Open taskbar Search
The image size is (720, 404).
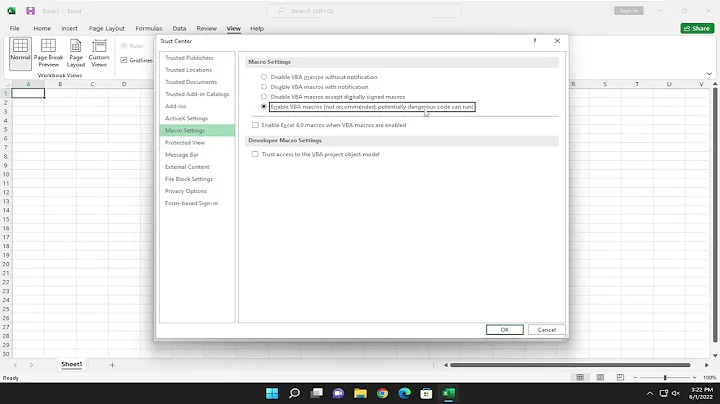[294, 393]
